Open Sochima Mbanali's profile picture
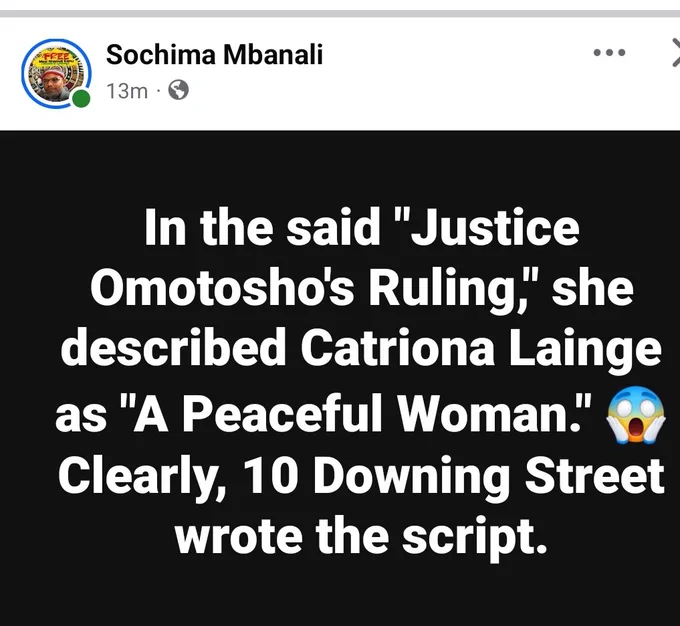This screenshot has width=680, height=626. click(56, 73)
